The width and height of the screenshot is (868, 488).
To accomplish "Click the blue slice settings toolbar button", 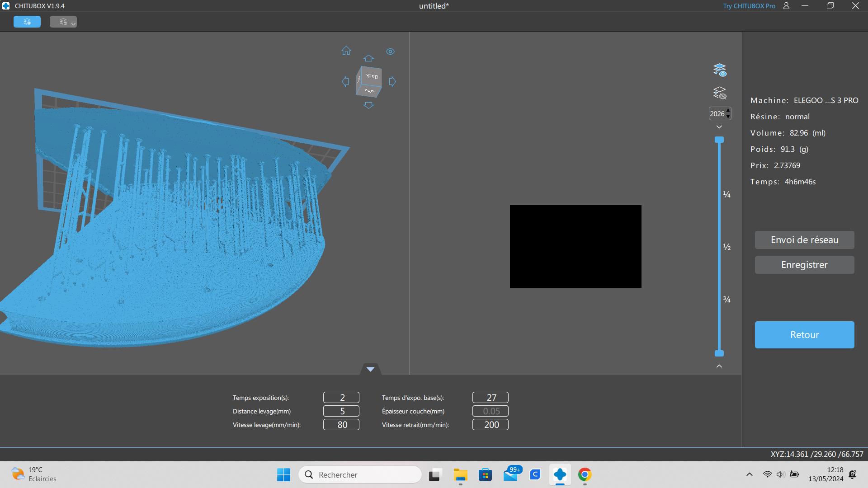I will (x=27, y=22).
